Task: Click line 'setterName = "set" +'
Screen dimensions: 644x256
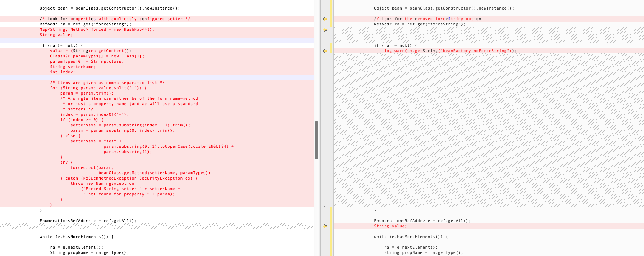Action: click(x=96, y=141)
